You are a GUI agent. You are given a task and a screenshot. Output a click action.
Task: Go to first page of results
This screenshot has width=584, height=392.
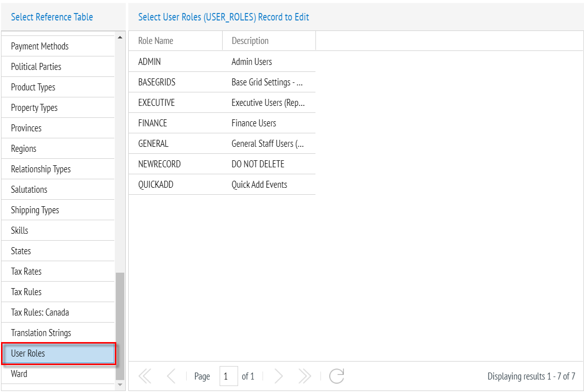(x=145, y=376)
